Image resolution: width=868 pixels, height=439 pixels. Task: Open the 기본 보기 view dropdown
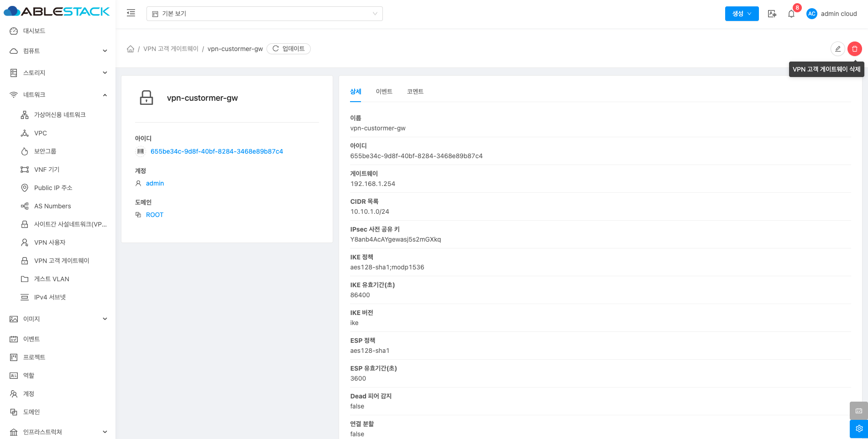[264, 14]
